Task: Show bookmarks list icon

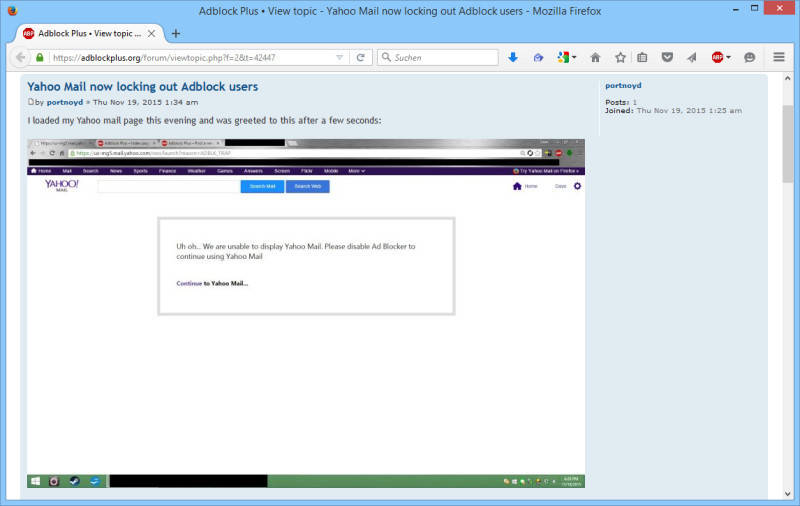Action: 642,58
